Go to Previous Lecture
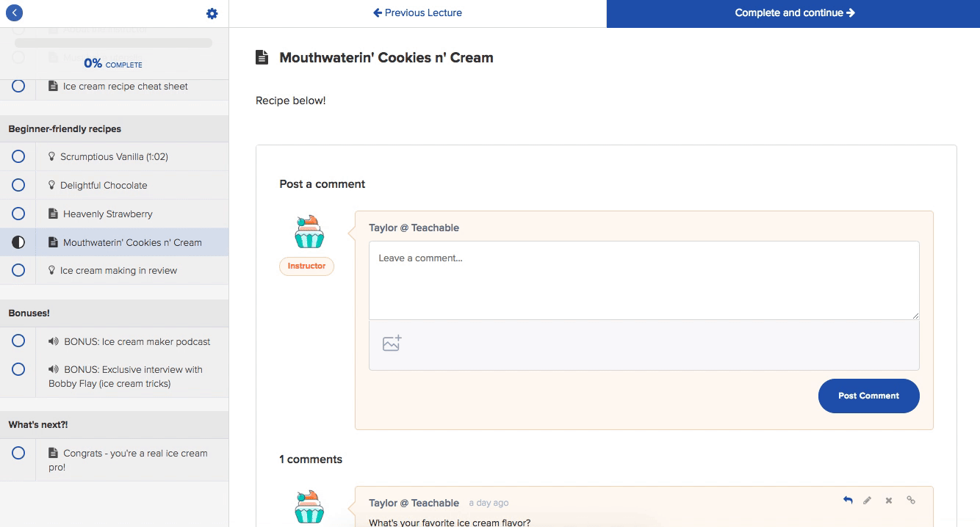 417,12
